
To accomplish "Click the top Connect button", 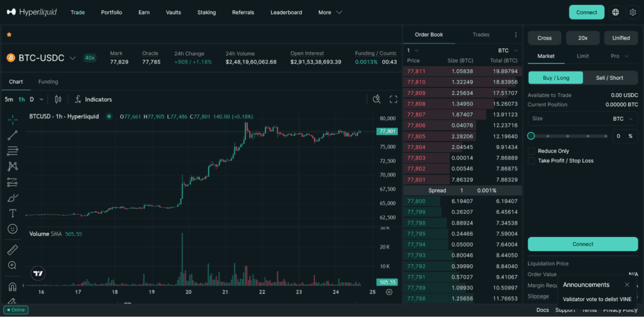I will (x=587, y=13).
